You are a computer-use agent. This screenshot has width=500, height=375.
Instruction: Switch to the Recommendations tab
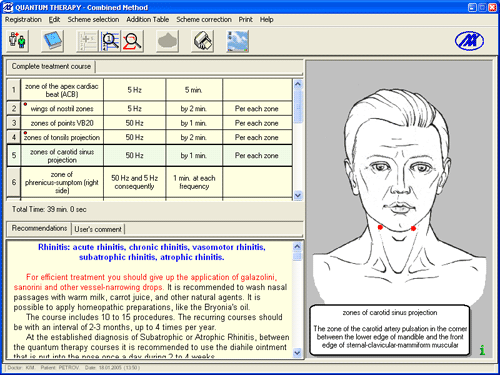39,228
